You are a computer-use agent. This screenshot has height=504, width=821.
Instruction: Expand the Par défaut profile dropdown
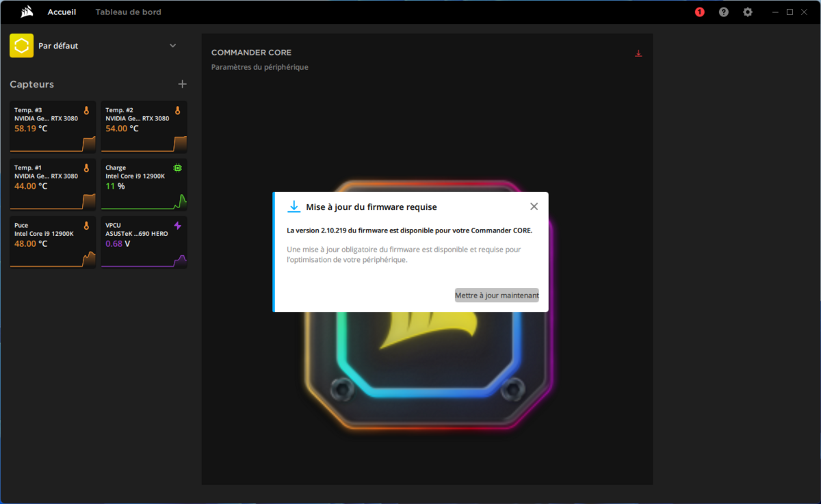[x=173, y=46]
